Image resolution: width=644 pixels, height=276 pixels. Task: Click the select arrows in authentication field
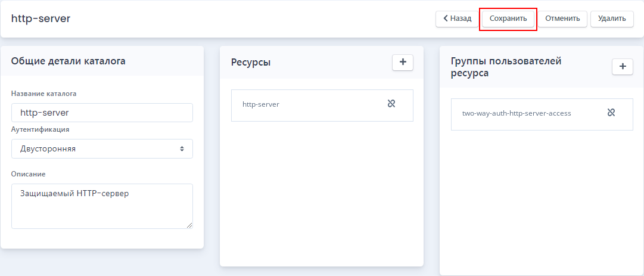point(182,148)
